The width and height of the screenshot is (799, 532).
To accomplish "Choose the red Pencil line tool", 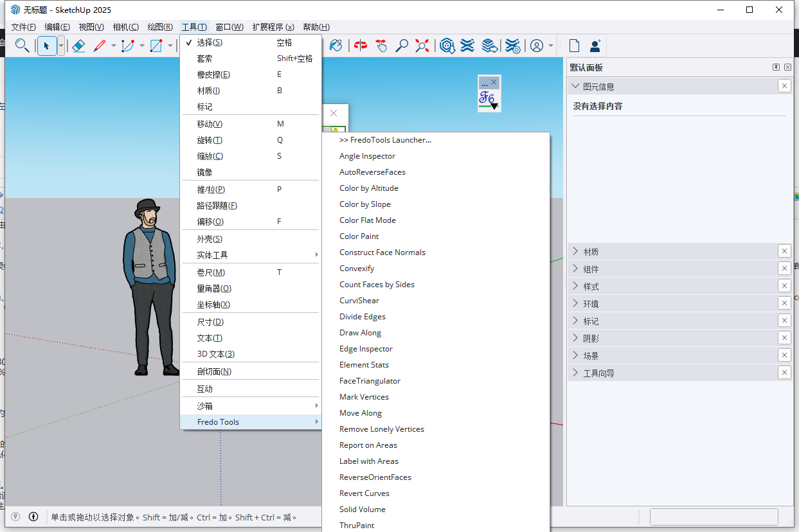I will tap(100, 46).
